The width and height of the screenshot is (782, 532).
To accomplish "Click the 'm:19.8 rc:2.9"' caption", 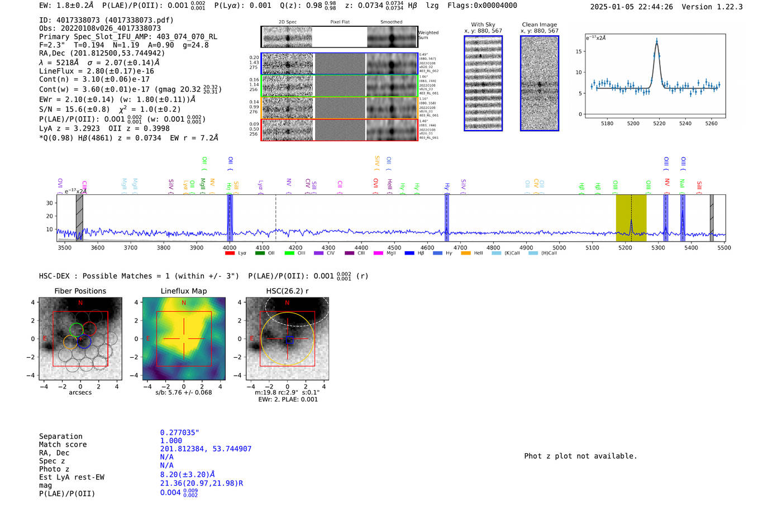I will (x=277, y=392).
